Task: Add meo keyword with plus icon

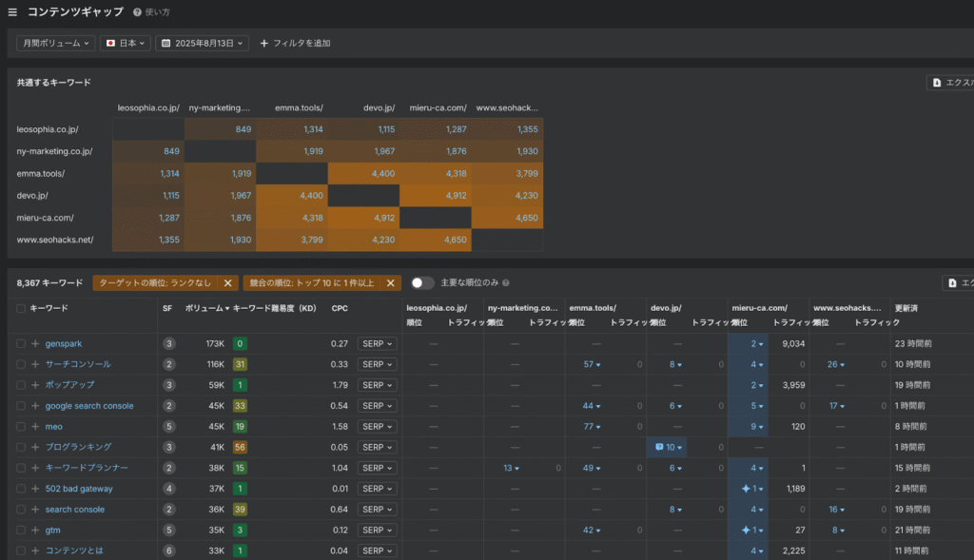Action: click(x=35, y=427)
